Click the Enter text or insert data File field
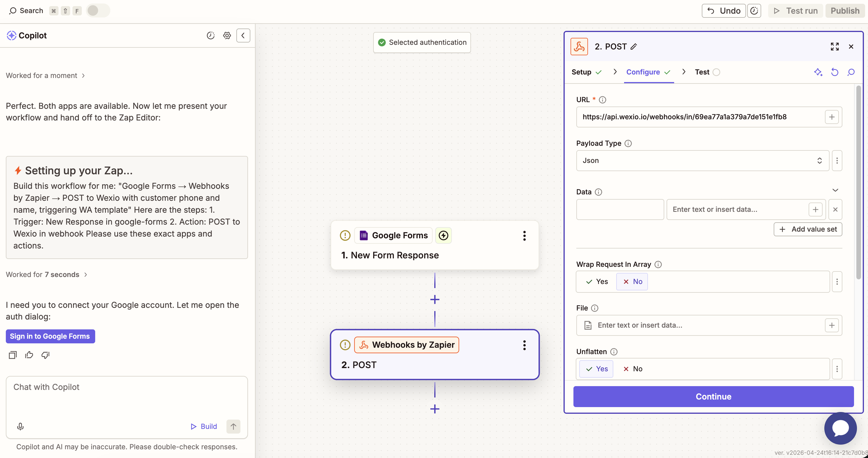Image resolution: width=868 pixels, height=458 pixels. (691, 325)
